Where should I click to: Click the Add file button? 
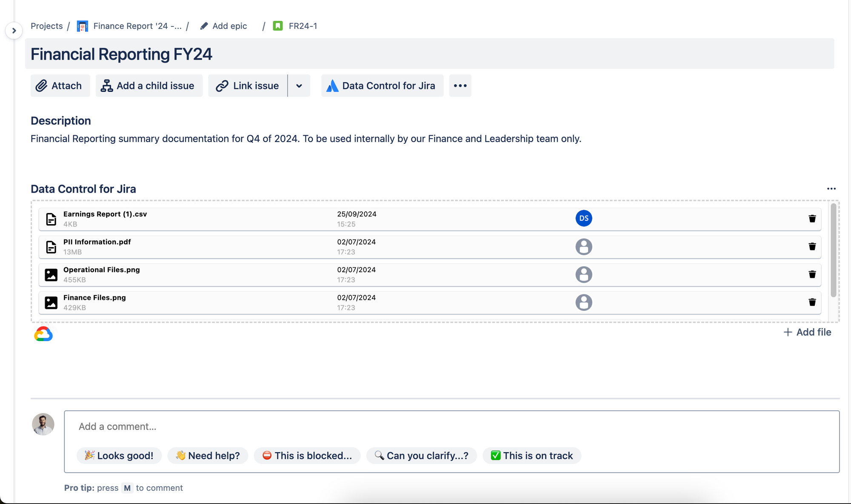point(807,332)
